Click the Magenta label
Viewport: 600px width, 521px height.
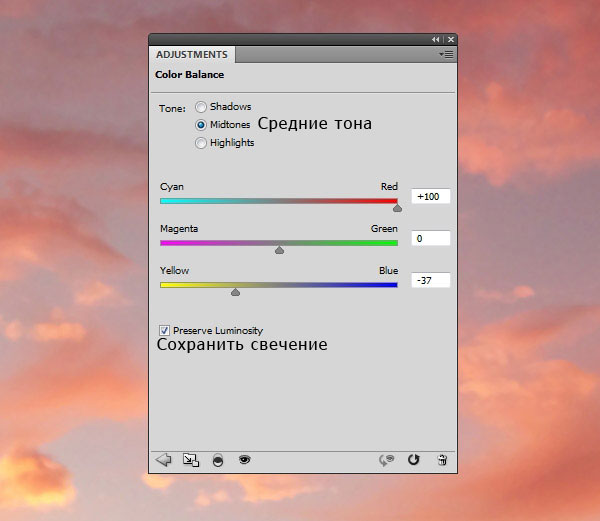click(179, 229)
